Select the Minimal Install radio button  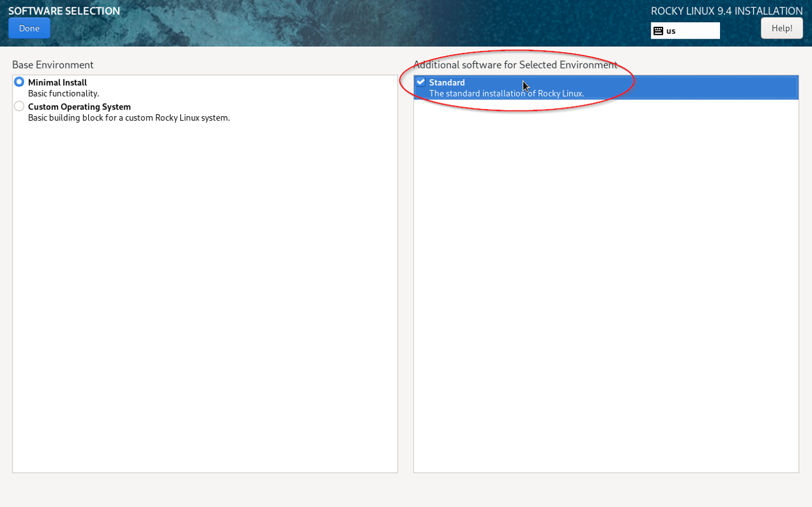point(19,81)
